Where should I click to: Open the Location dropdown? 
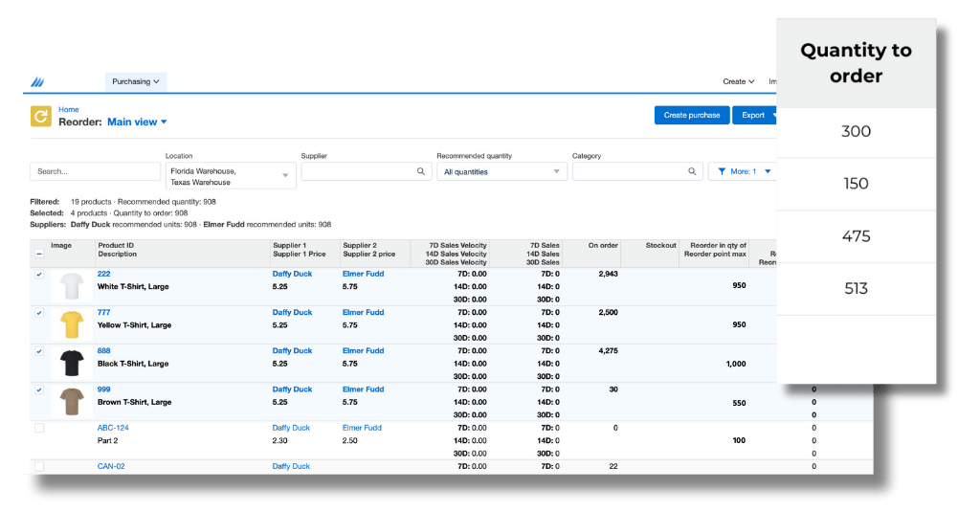tap(231, 176)
